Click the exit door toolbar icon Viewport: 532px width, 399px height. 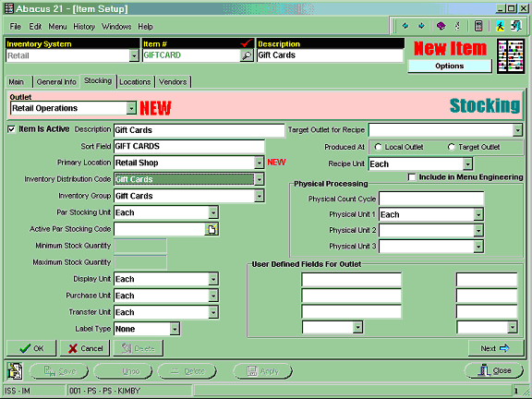516,26
